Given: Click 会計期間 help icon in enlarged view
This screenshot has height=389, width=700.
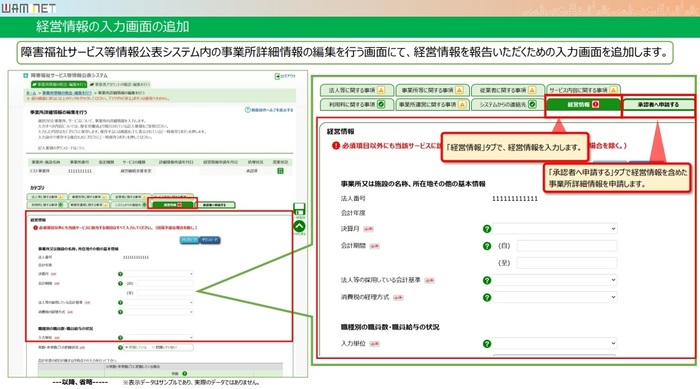Looking at the screenshot, I should pyautogui.click(x=487, y=246).
